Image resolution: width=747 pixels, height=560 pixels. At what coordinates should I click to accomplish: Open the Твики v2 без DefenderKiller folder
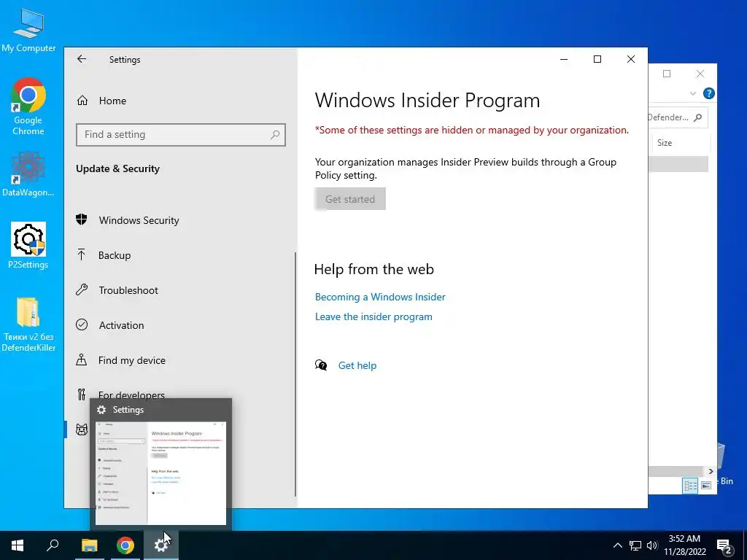[28, 324]
